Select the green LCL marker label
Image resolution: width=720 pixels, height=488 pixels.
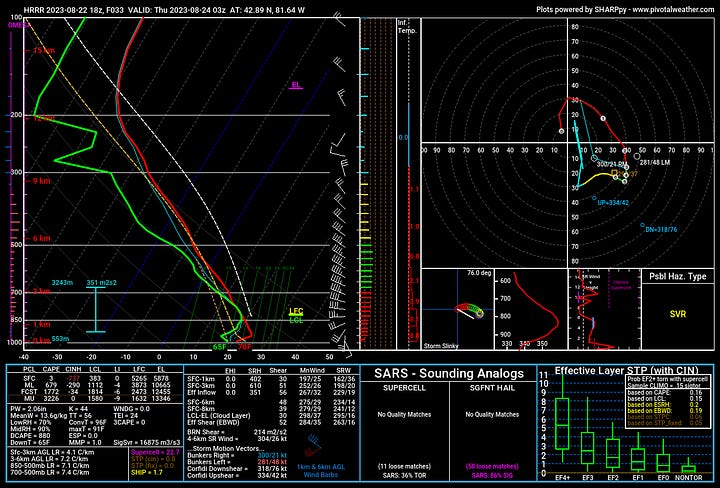pos(296,320)
